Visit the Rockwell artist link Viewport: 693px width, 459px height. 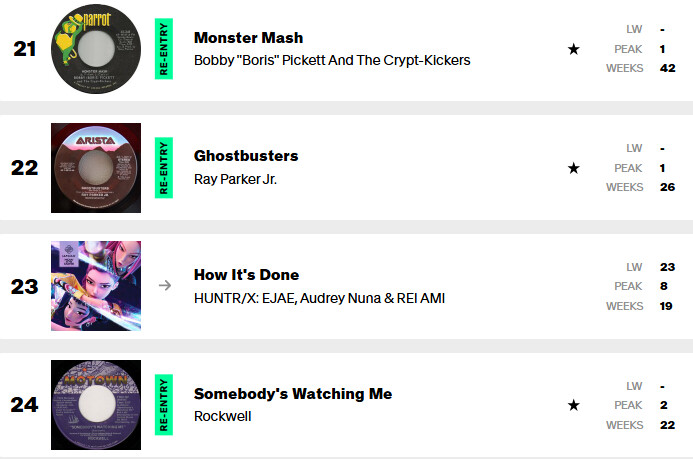222,416
